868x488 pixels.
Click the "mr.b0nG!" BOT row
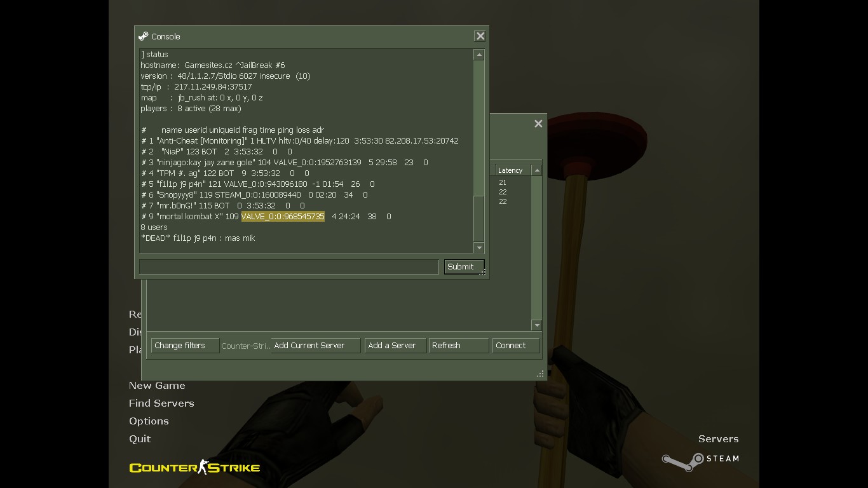coord(222,206)
